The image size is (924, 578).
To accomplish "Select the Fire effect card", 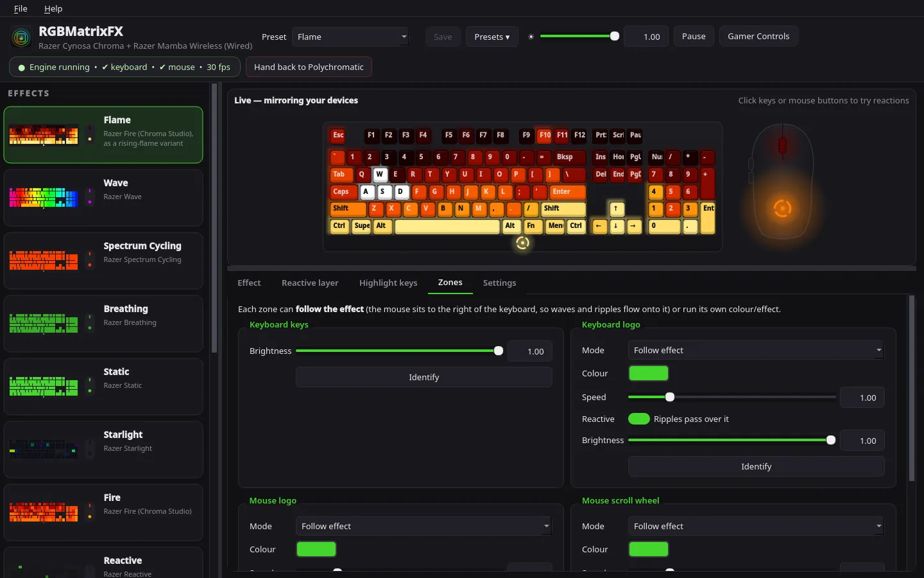I will 103,512.
